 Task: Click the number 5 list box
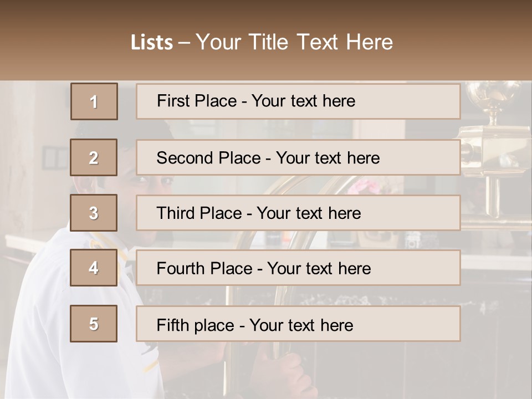point(94,324)
